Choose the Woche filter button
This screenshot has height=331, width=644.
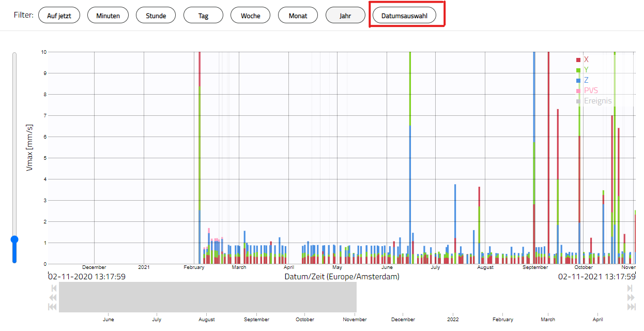pos(250,16)
